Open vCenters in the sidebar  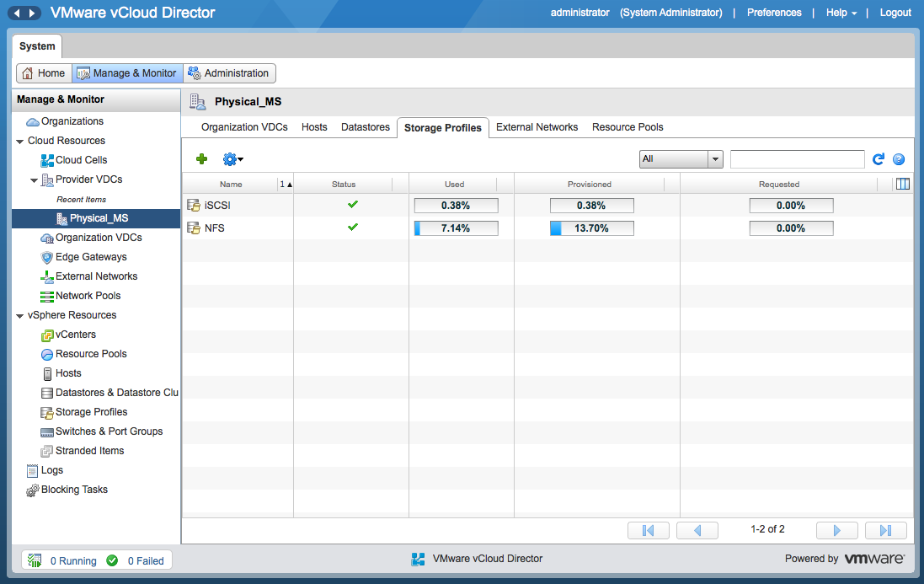coord(76,335)
